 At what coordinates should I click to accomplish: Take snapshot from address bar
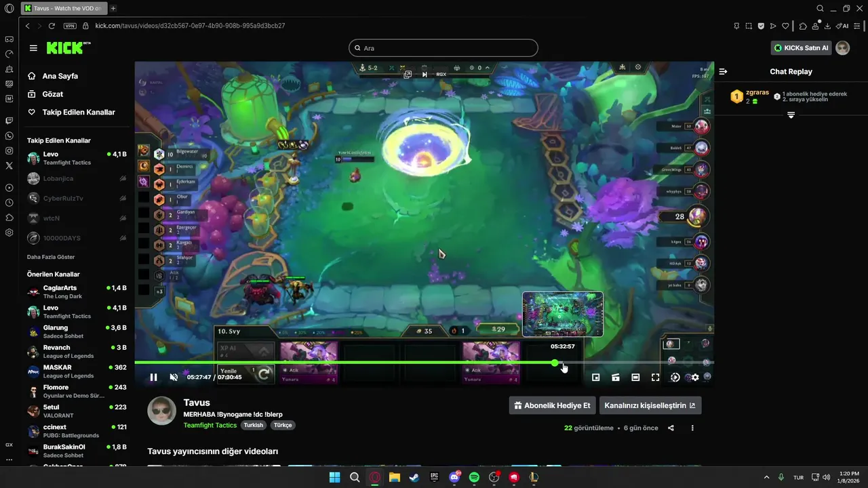749,26
